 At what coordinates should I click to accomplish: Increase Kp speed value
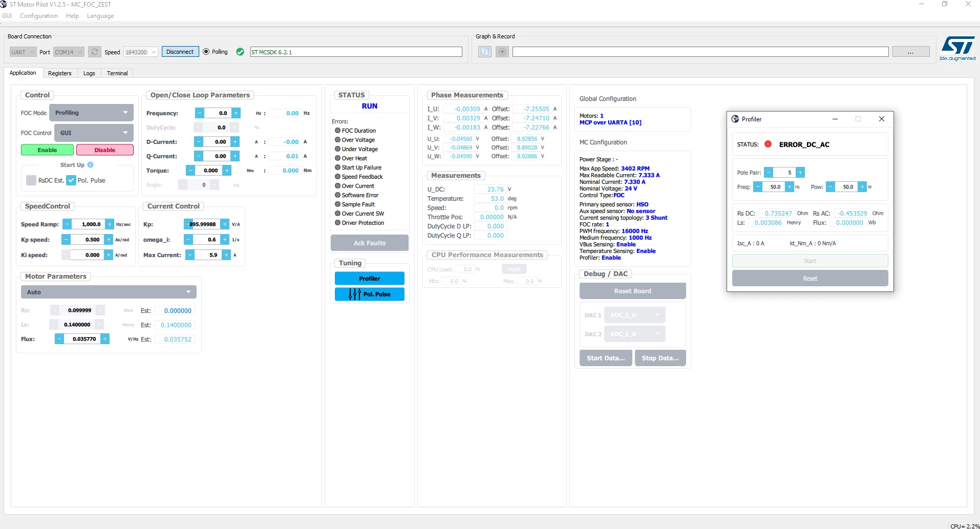click(x=109, y=240)
